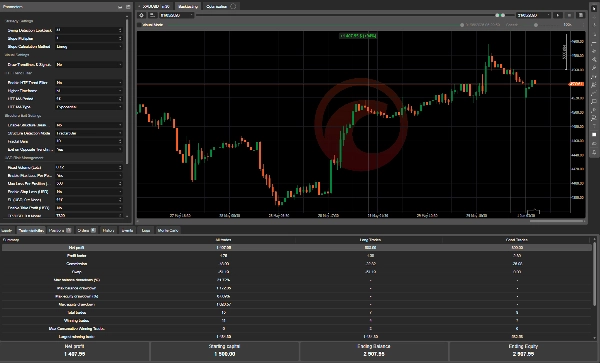Select Max Consecutive Winning Trades row

(x=297, y=329)
